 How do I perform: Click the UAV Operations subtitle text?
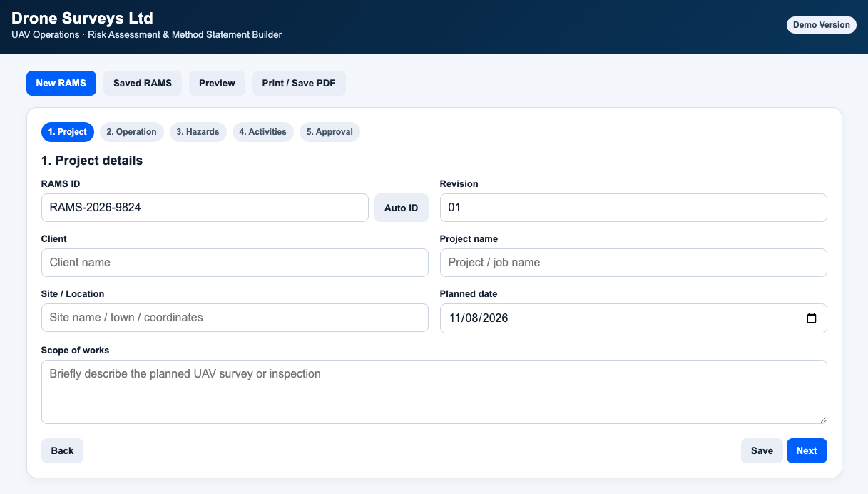(147, 34)
